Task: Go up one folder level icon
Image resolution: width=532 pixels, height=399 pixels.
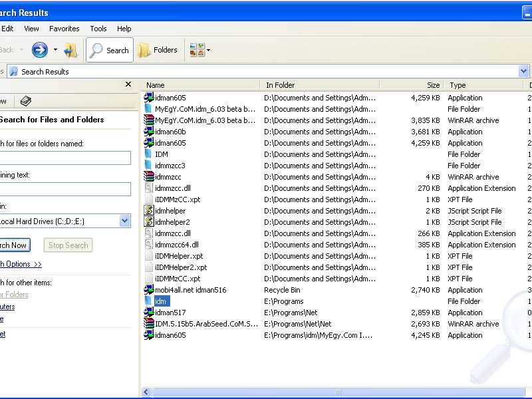Action: [70, 51]
